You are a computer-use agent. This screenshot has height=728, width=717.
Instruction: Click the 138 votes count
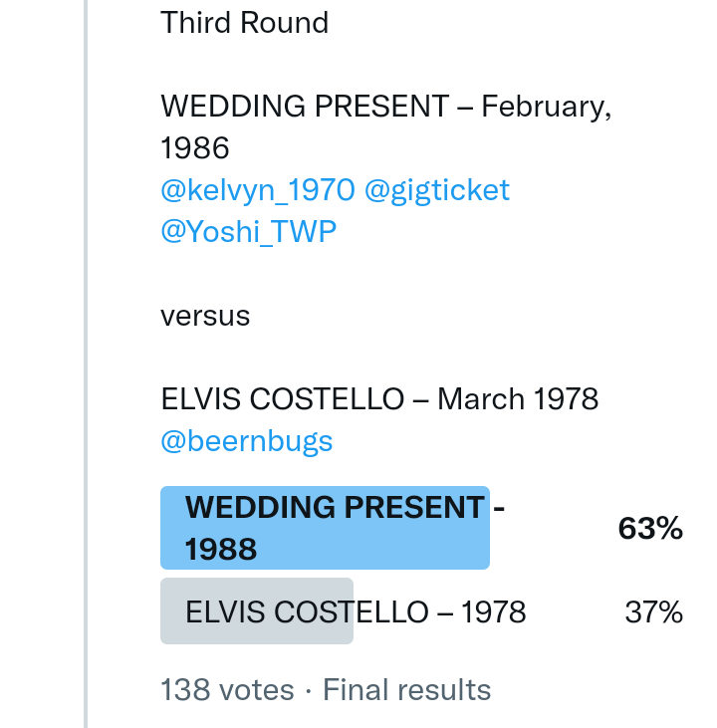coord(227,690)
